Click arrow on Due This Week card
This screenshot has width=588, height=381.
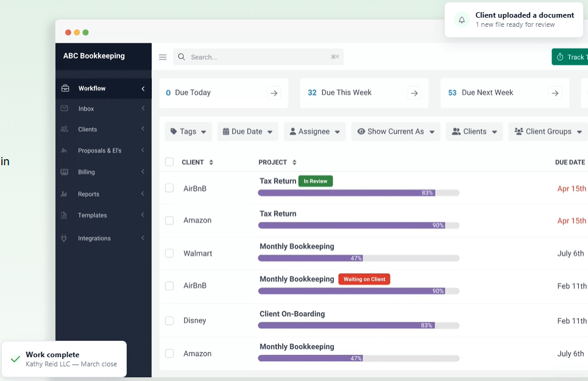(414, 93)
